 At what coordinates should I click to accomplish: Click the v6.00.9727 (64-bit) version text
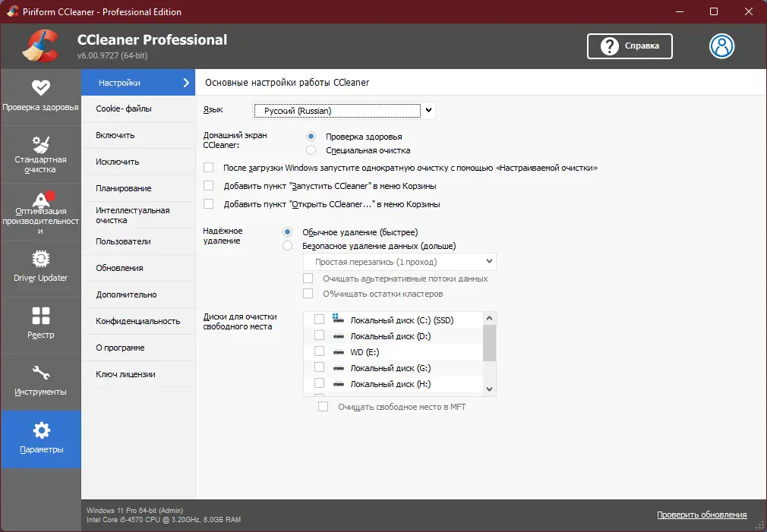[x=112, y=55]
